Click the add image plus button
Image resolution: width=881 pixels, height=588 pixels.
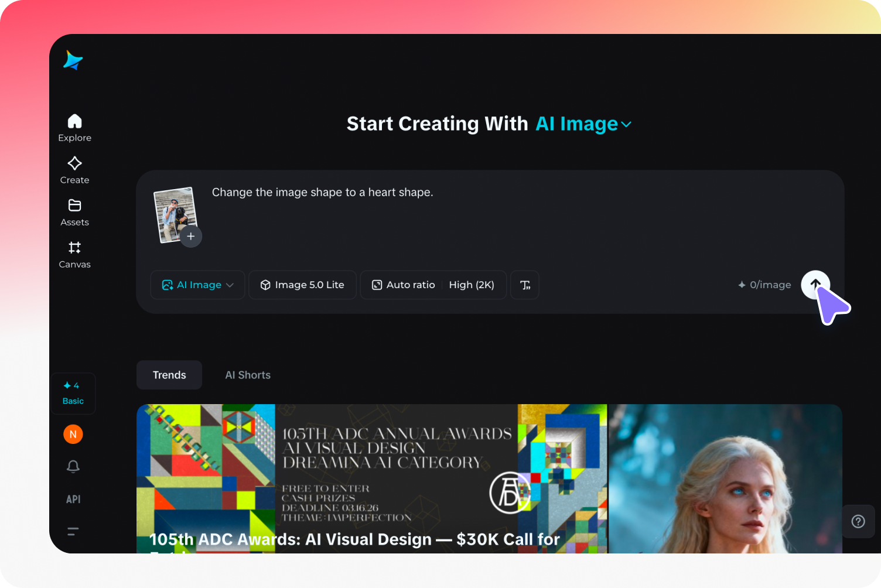(x=191, y=236)
